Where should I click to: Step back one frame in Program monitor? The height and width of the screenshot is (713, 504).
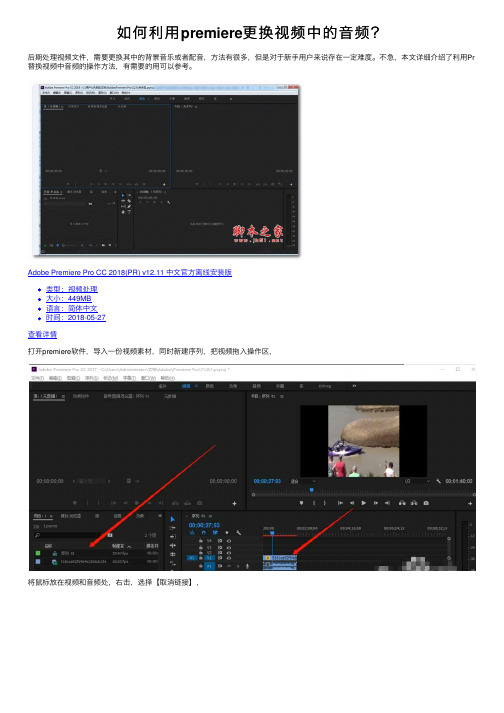[352, 503]
